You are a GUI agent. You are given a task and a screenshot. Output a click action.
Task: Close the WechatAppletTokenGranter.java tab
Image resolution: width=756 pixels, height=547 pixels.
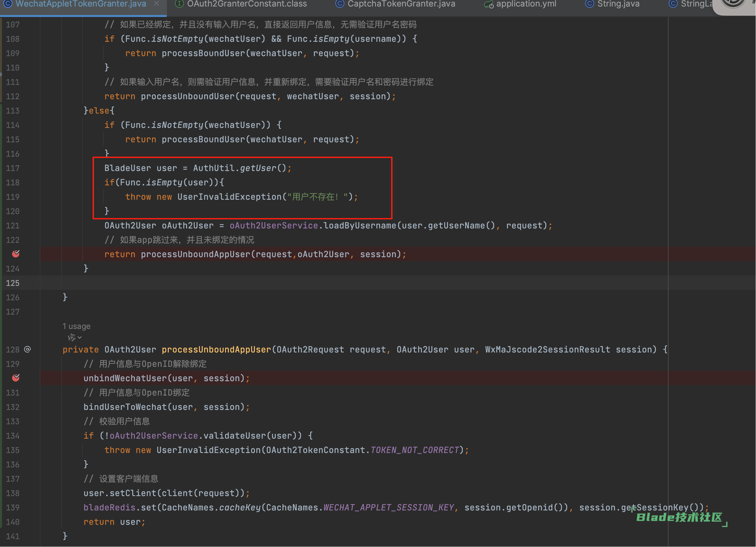[156, 4]
